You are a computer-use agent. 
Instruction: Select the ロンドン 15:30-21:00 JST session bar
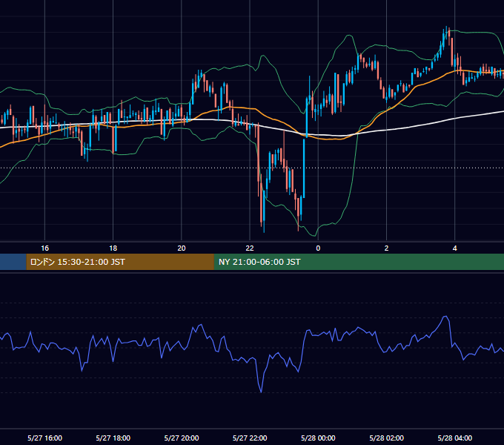[120, 262]
